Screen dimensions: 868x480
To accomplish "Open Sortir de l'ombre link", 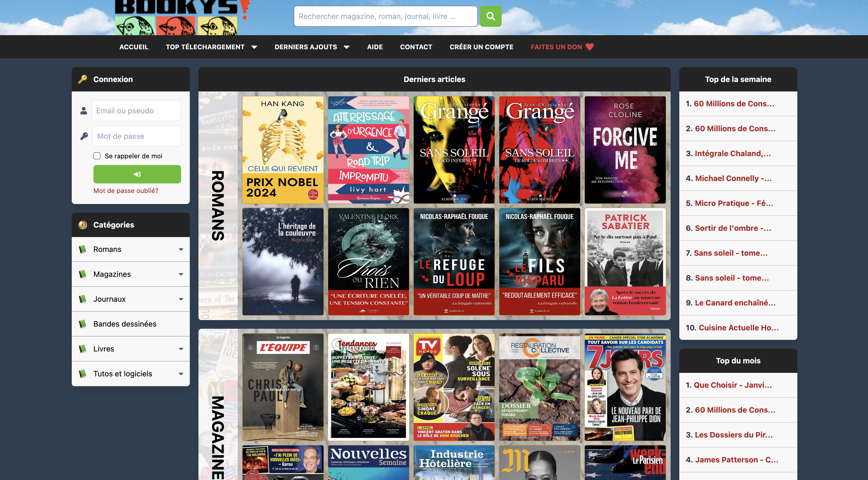I will [x=733, y=228].
